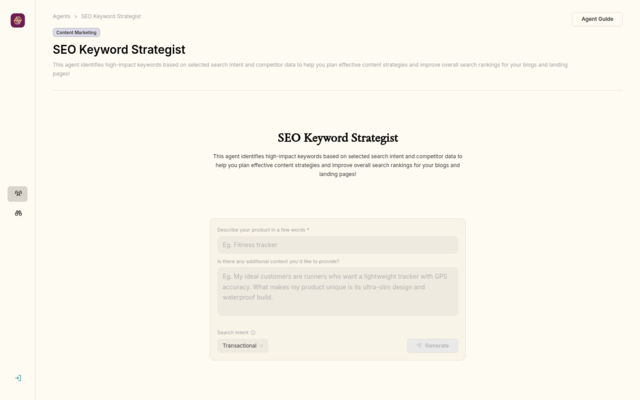
Task: Click the app logo in the sidebar
Action: tap(18, 20)
